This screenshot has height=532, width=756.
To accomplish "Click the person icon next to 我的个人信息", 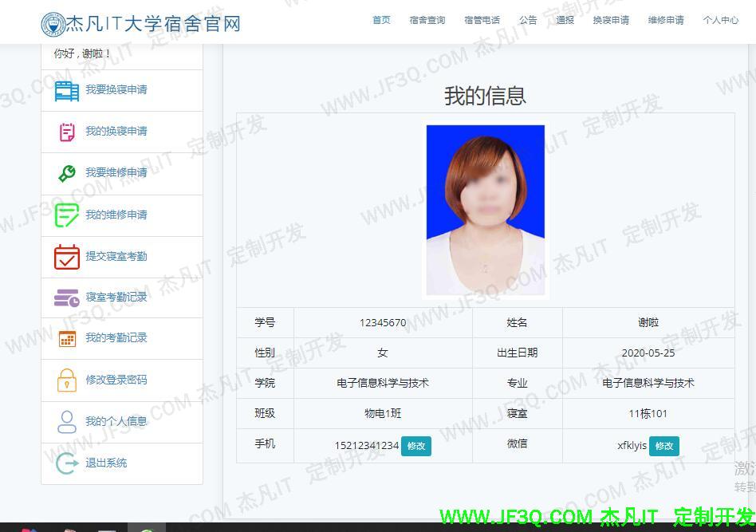I will click(67, 421).
